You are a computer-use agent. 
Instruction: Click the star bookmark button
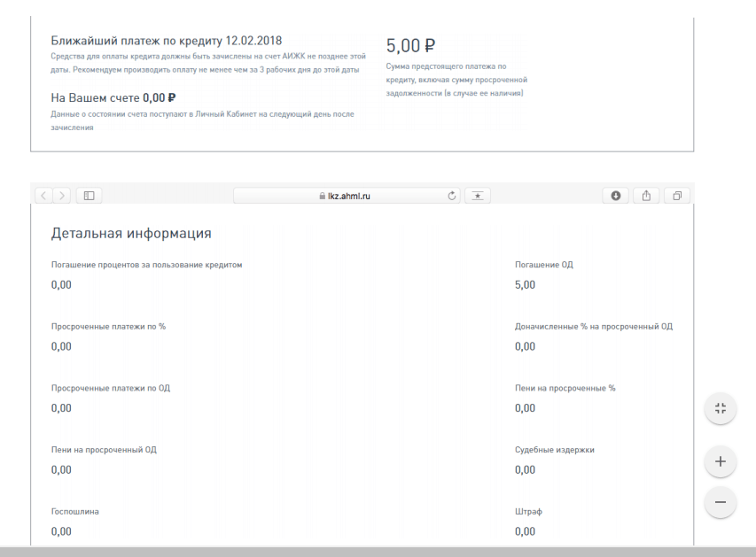[x=478, y=196]
